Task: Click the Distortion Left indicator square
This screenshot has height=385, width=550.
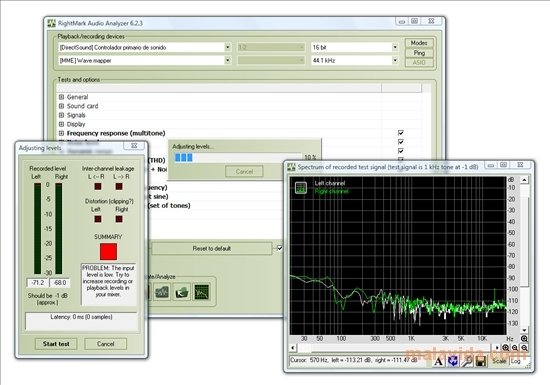Action: [98, 219]
